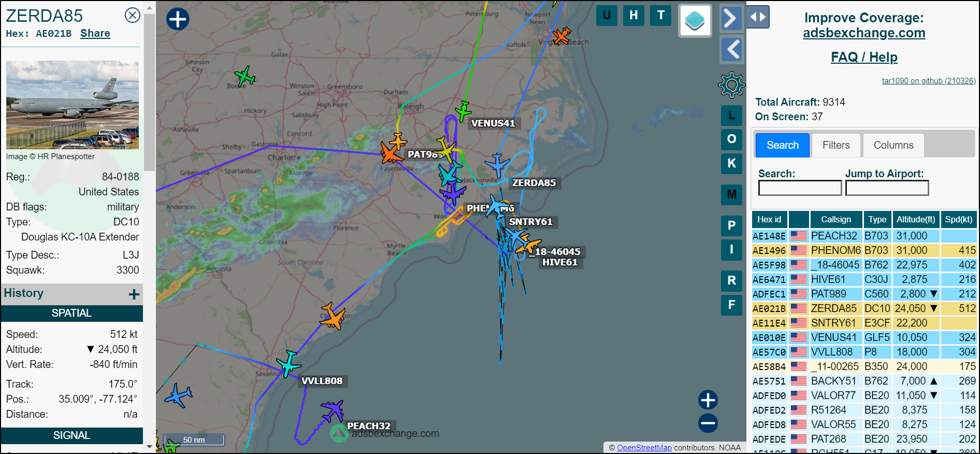Expand the History section plus icon

[134, 294]
